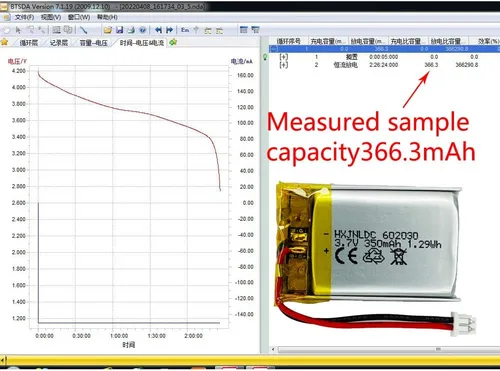This screenshot has height=371, width=500.
Task: Open the 文件(F) menu
Action: (25, 17)
